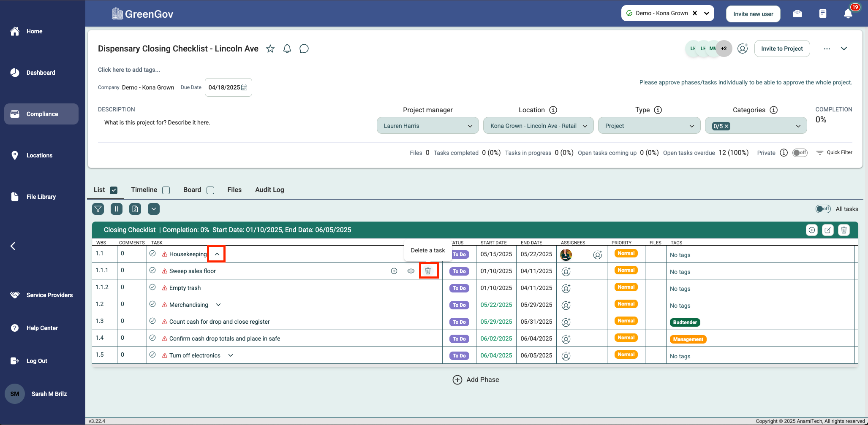Open the Categories dropdown

pos(756,126)
